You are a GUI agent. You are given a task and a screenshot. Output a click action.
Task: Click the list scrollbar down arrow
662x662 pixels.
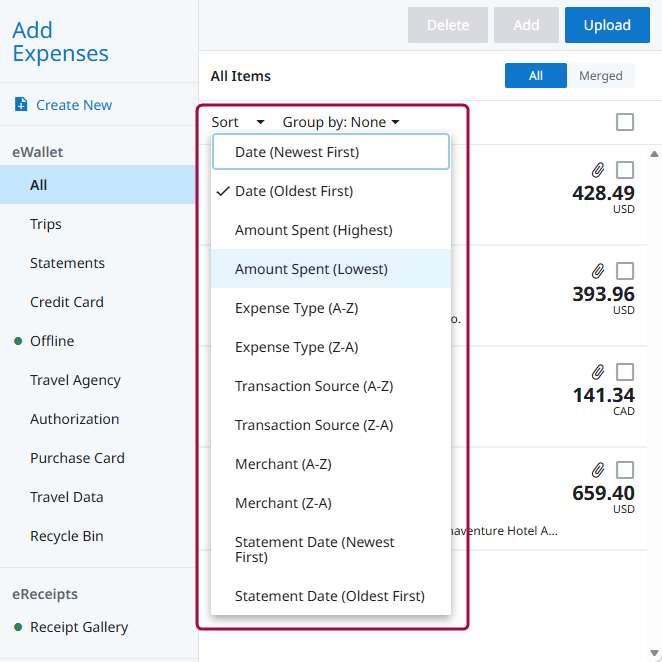click(x=654, y=653)
